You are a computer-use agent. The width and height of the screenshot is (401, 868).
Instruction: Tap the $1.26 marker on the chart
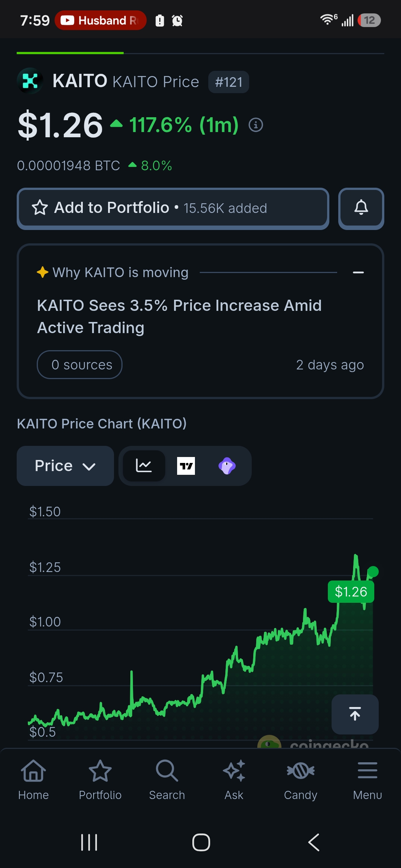pyautogui.click(x=351, y=592)
